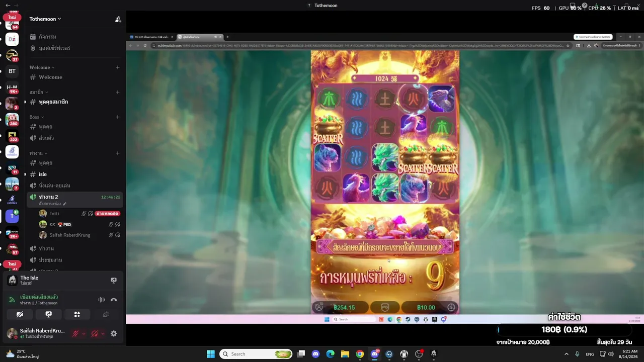Viewport: 644px width, 362px height.
Task: Open Task View on the taskbar
Action: click(x=301, y=354)
